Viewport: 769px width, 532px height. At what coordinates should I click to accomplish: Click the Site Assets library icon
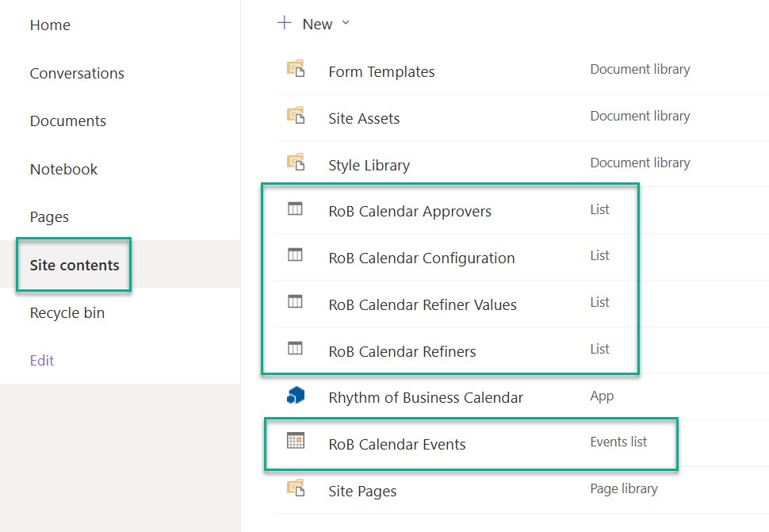coord(295,115)
